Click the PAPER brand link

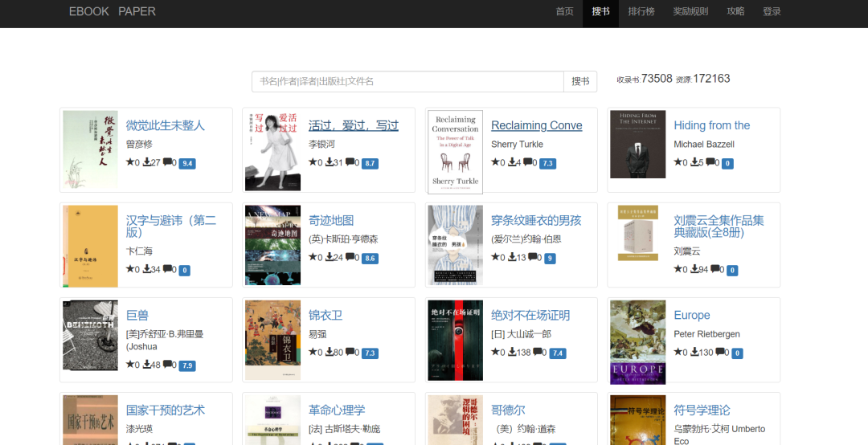(137, 11)
